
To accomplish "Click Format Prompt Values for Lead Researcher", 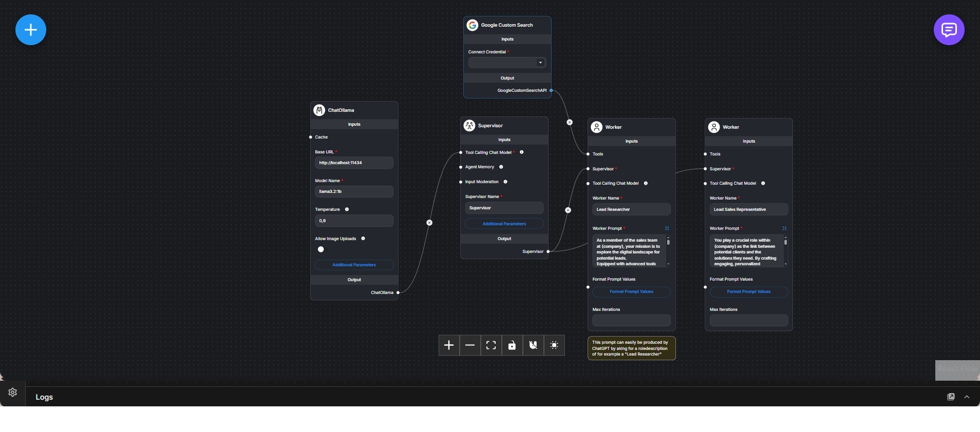I will click(x=631, y=291).
